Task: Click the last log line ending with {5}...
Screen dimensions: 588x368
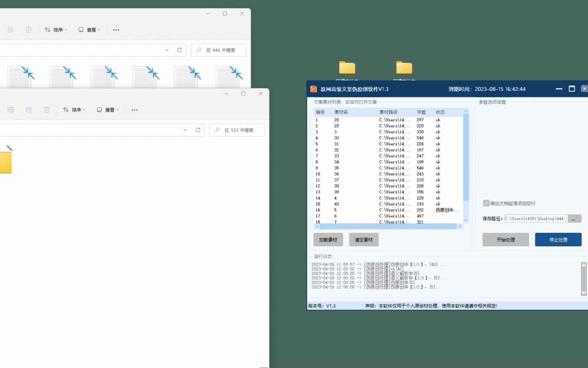Action: click(x=377, y=287)
